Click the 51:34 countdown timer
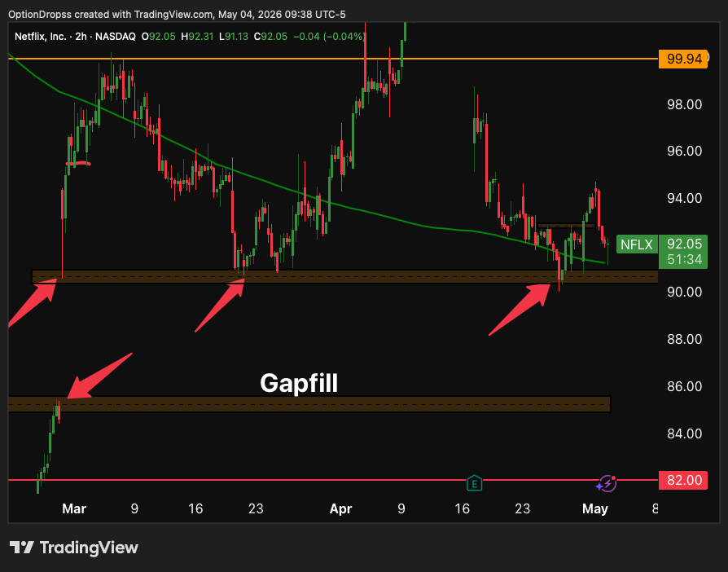 (684, 259)
